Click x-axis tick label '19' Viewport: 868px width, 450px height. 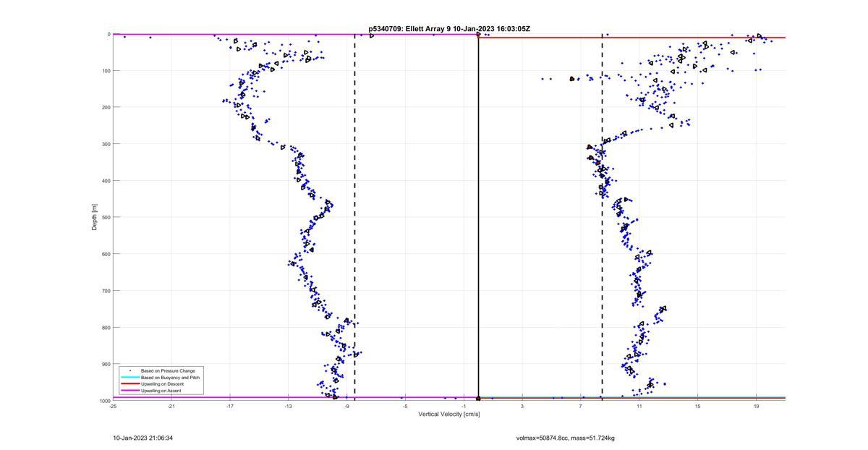(x=757, y=407)
